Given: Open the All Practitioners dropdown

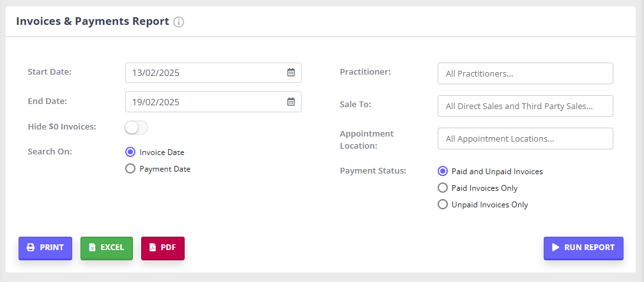Looking at the screenshot, I should pos(525,73).
